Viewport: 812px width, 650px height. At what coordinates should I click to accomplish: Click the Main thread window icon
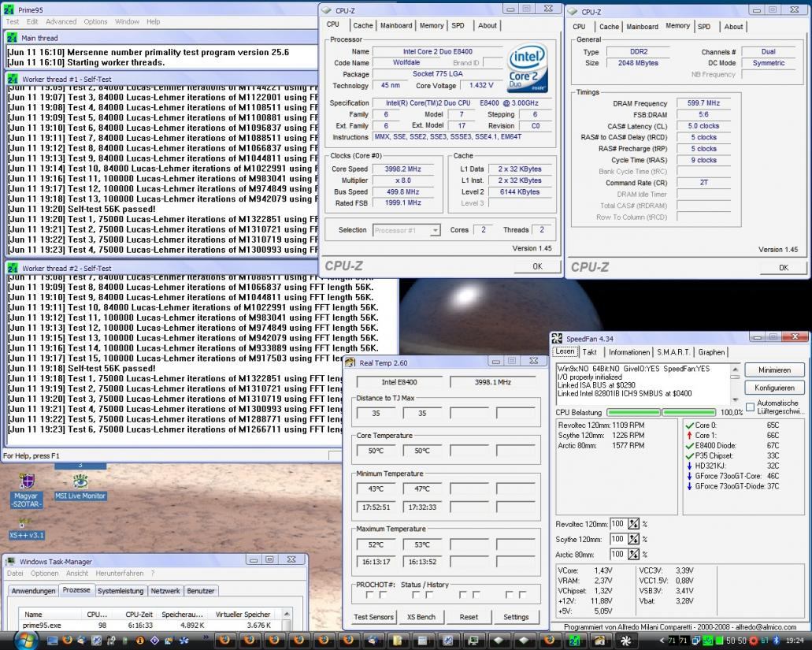point(11,38)
